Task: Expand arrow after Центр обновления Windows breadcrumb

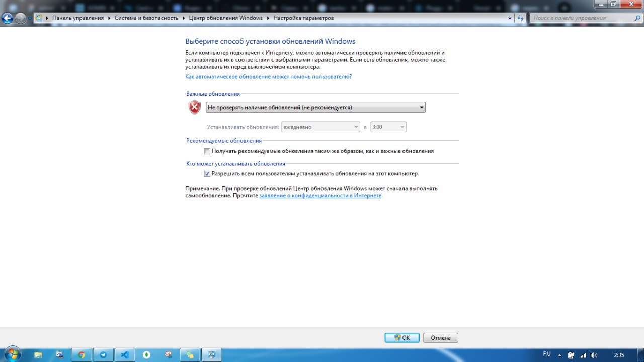Action: [268, 18]
